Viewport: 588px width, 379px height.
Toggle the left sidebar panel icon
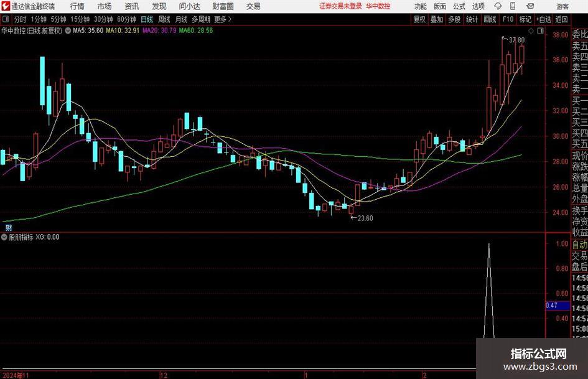[x=6, y=19]
